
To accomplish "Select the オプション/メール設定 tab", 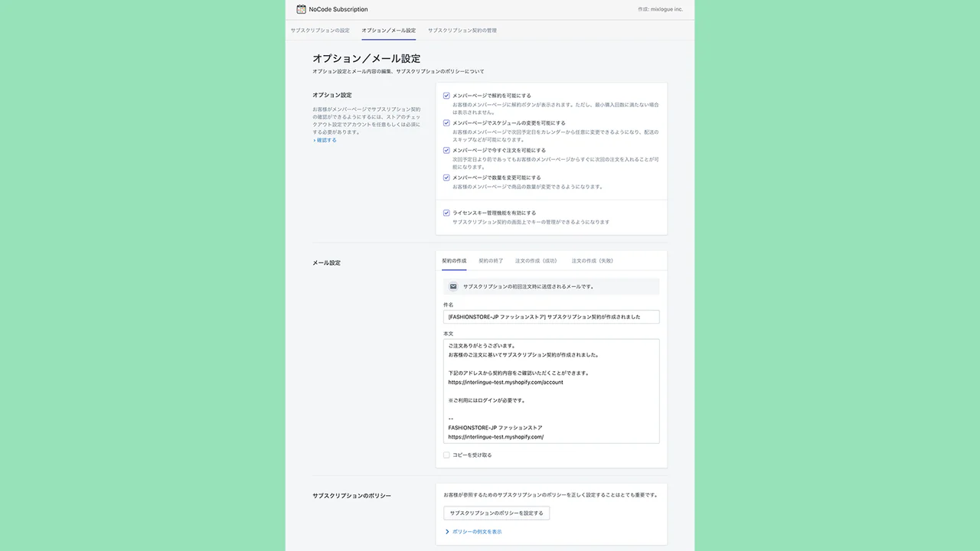I will pos(389,30).
